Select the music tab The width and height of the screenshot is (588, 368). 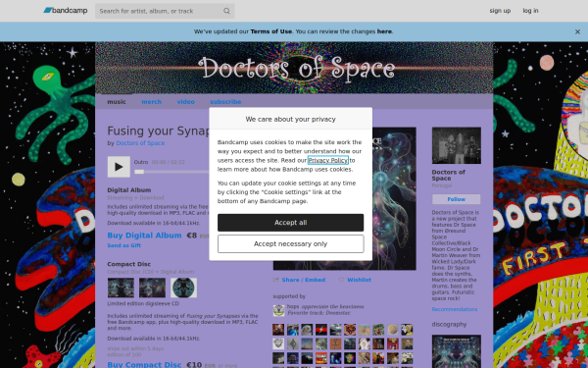(x=117, y=102)
